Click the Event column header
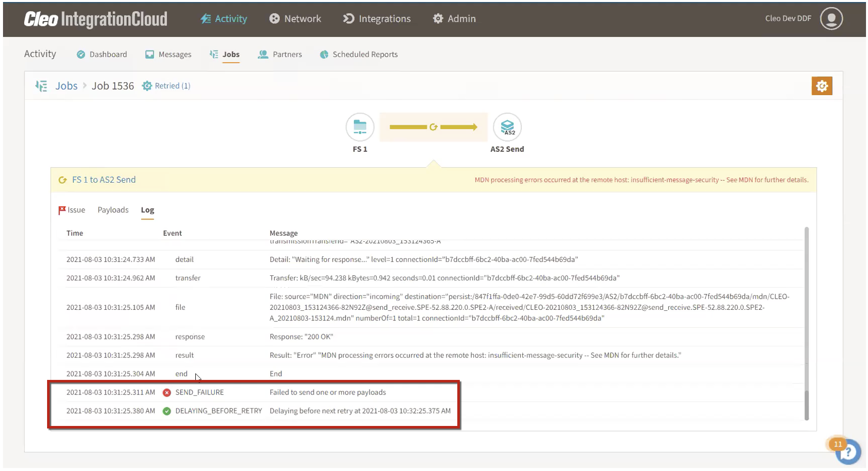868x471 pixels. pos(172,233)
